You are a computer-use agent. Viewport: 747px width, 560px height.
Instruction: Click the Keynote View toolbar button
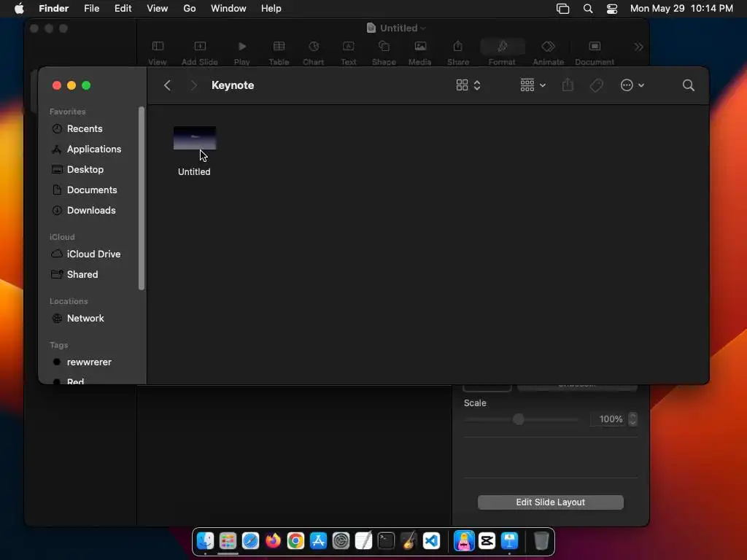click(158, 52)
